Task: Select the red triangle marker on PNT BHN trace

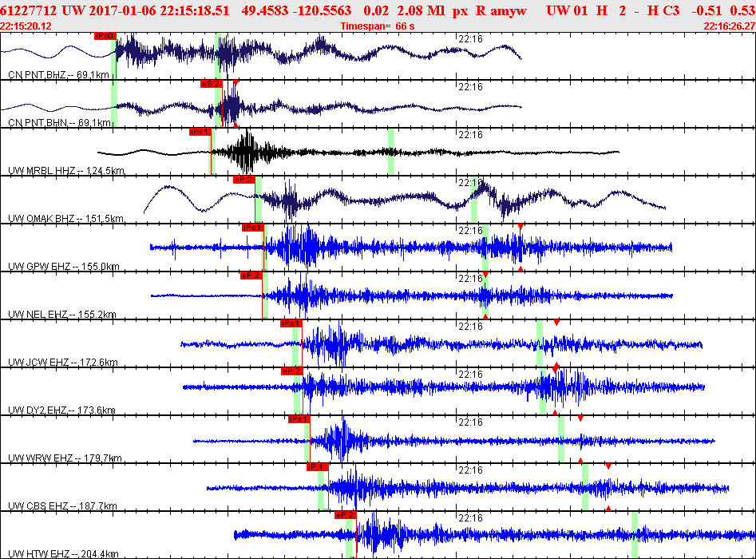Action: pyautogui.click(x=236, y=83)
